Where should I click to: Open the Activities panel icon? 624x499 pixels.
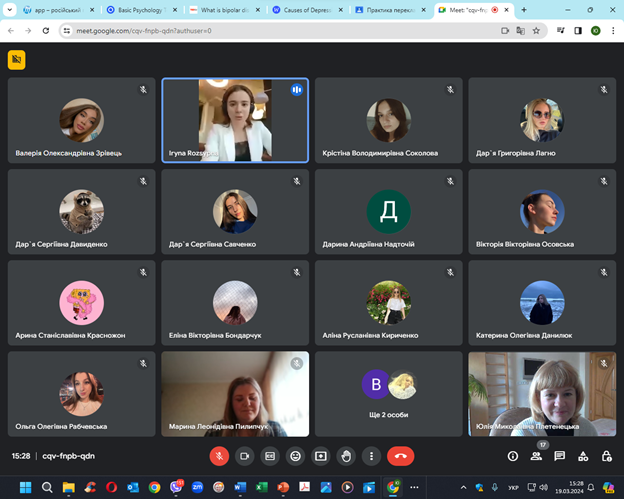(584, 455)
